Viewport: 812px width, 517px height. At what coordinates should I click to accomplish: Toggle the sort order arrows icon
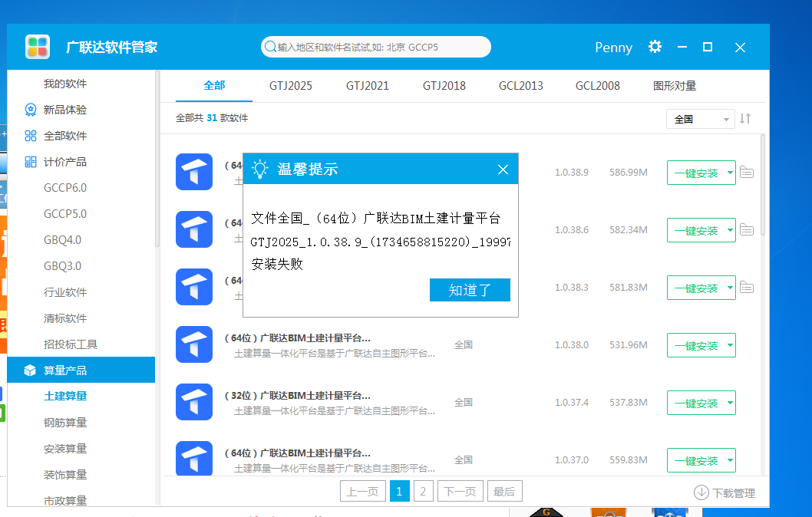(x=745, y=119)
